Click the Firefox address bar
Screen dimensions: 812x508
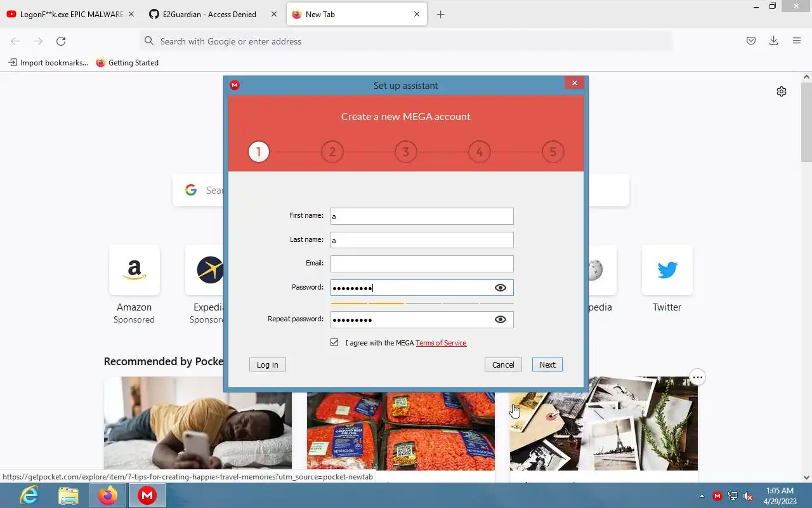406,41
